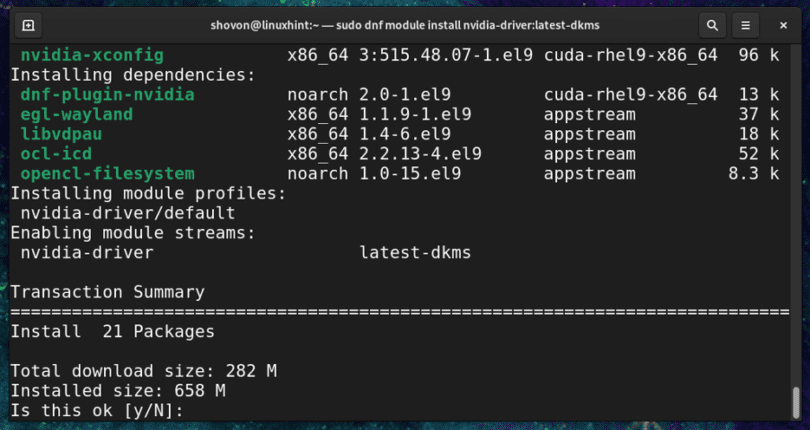This screenshot has width=810, height=430.
Task: Close the terminal window
Action: [x=783, y=25]
